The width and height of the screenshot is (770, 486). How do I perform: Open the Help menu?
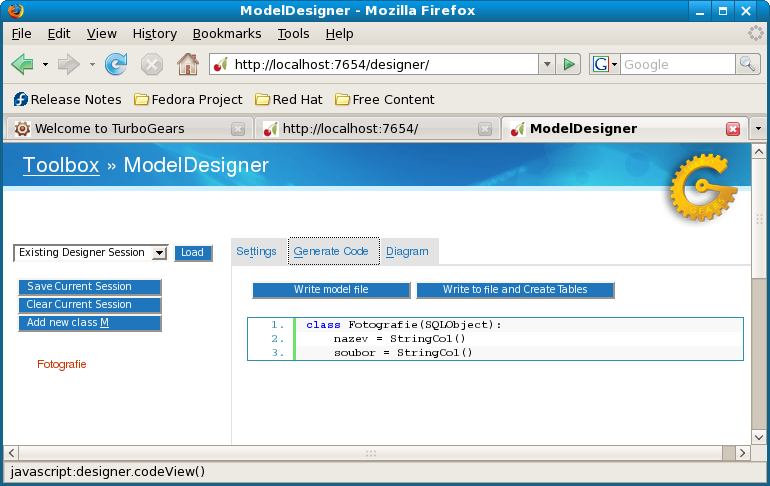[x=339, y=34]
